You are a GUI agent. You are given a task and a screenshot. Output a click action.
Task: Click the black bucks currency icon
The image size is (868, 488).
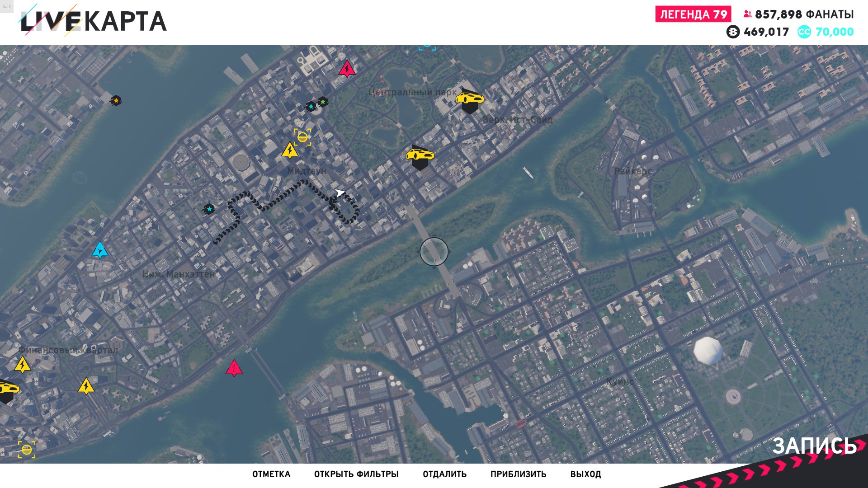[x=733, y=32]
